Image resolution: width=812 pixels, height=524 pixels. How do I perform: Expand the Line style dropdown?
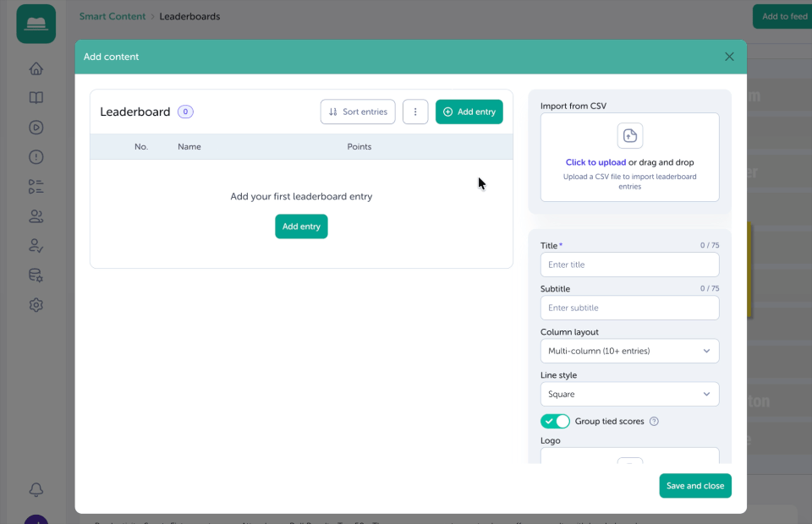629,394
